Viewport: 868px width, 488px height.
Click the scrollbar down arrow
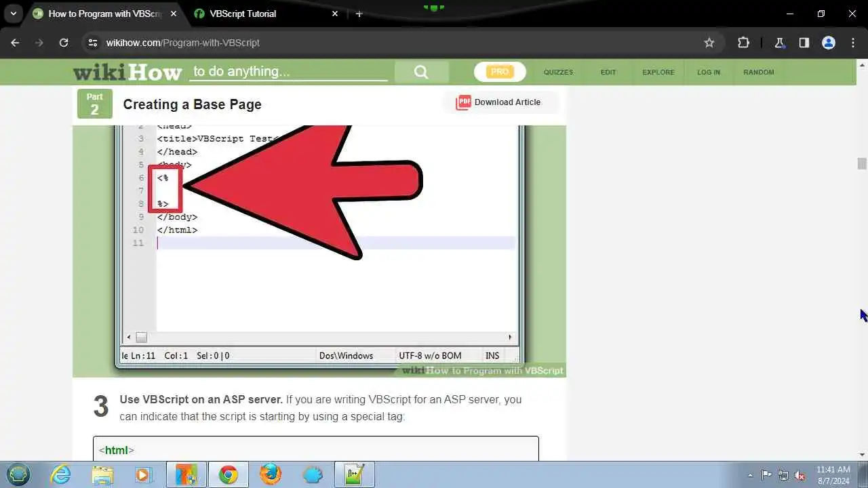pyautogui.click(x=862, y=455)
